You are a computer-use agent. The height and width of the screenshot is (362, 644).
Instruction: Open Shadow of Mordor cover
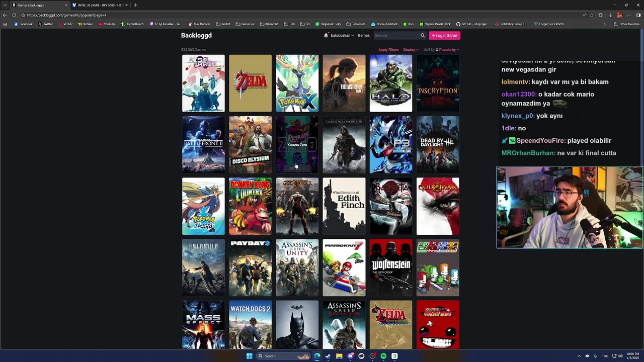coord(344,145)
